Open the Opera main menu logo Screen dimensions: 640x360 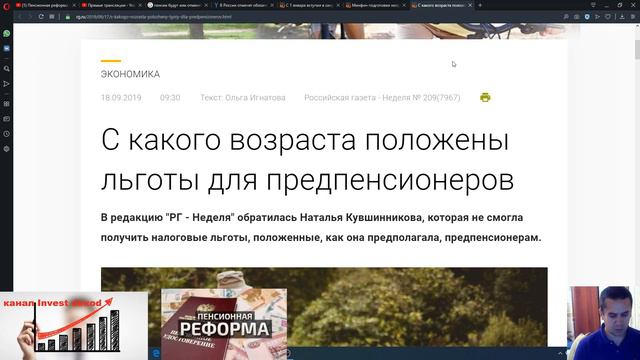pos(6,6)
